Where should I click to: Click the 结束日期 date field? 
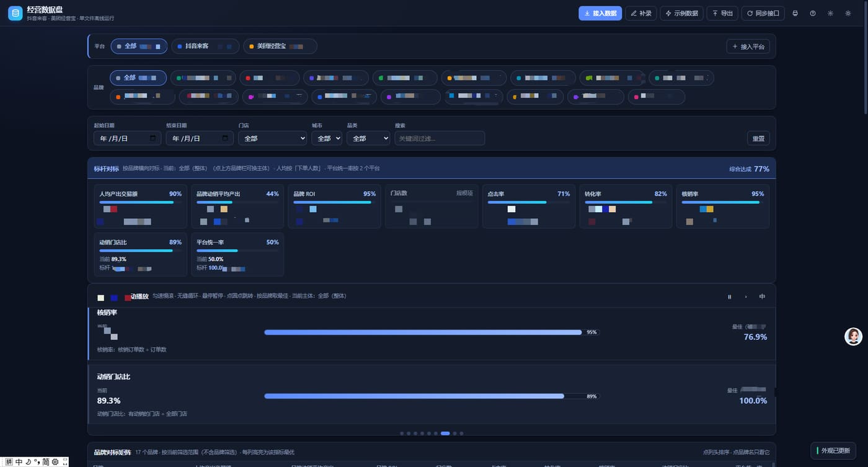pyautogui.click(x=200, y=138)
